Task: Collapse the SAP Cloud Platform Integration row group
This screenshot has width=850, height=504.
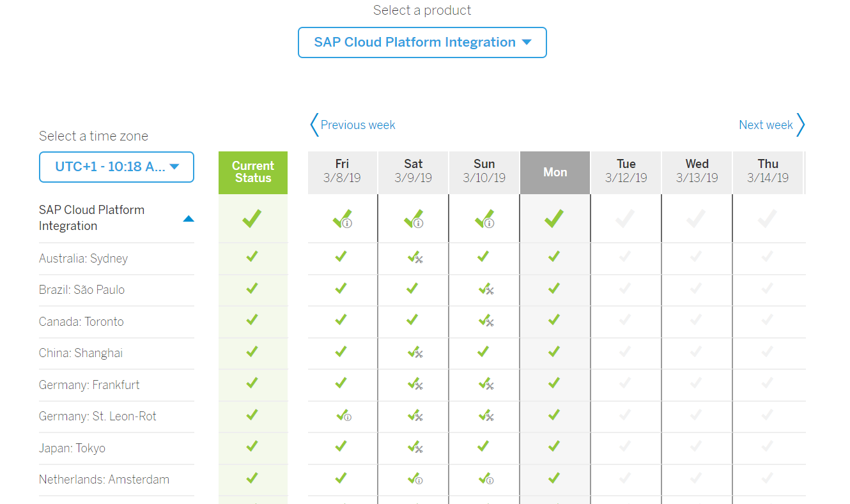Action: [x=189, y=218]
